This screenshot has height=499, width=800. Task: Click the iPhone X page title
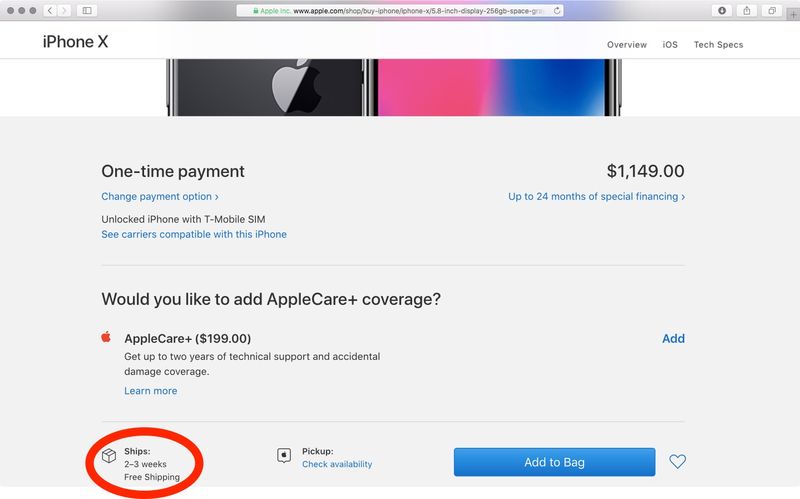(x=76, y=42)
